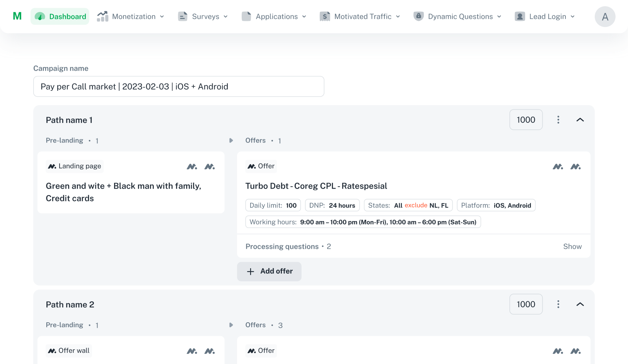Click the Motivated Traffic dollar icon

325,16
